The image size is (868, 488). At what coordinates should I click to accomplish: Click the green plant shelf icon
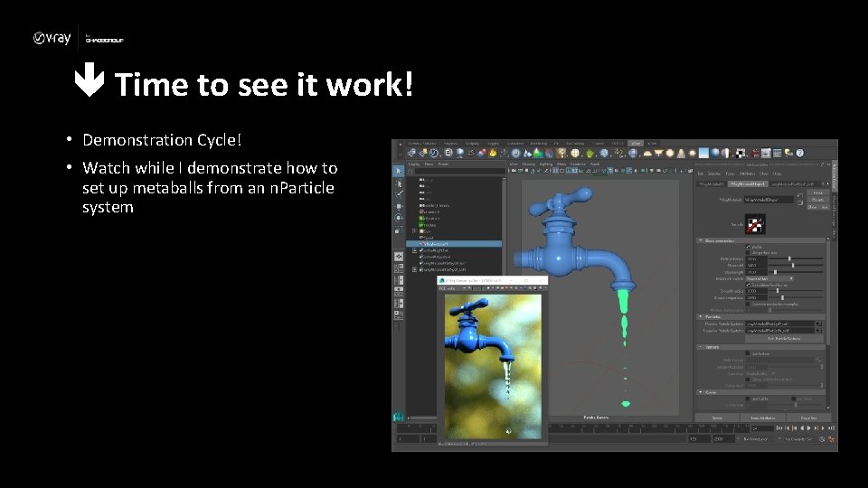(x=590, y=154)
